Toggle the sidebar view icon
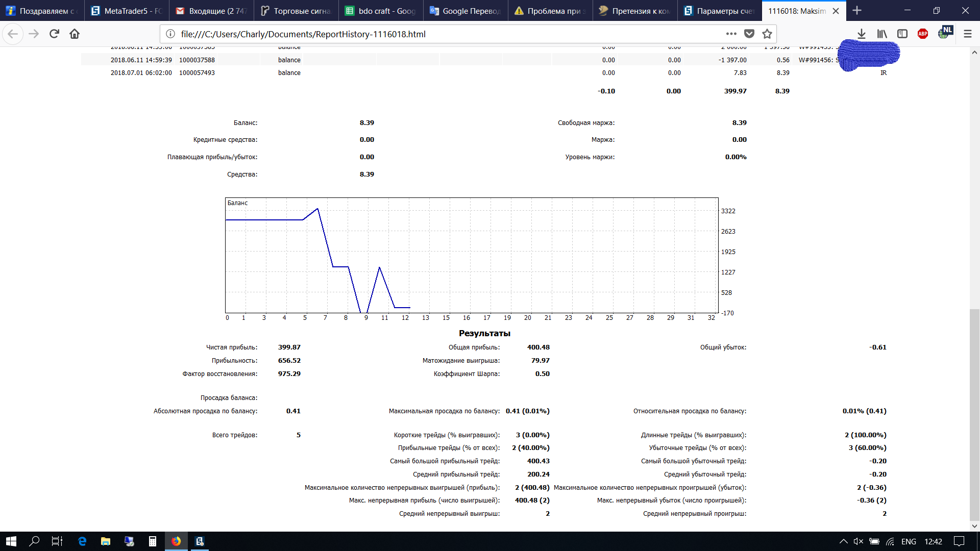 click(x=902, y=34)
